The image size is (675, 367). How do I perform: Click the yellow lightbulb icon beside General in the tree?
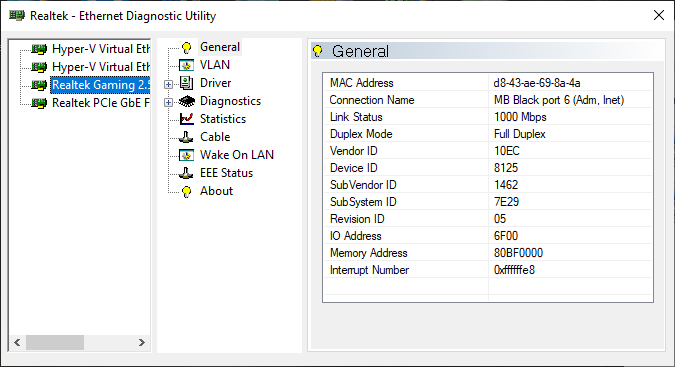click(186, 47)
